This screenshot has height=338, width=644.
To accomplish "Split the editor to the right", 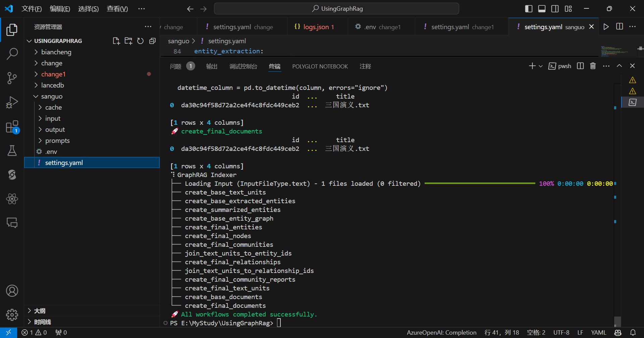I will [620, 27].
